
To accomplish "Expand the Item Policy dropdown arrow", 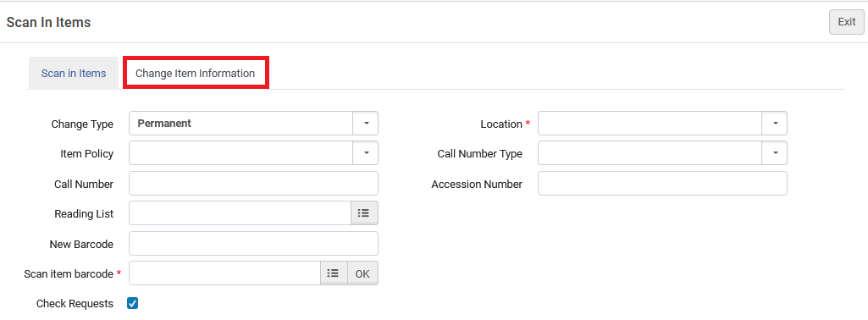I will pyautogui.click(x=365, y=153).
